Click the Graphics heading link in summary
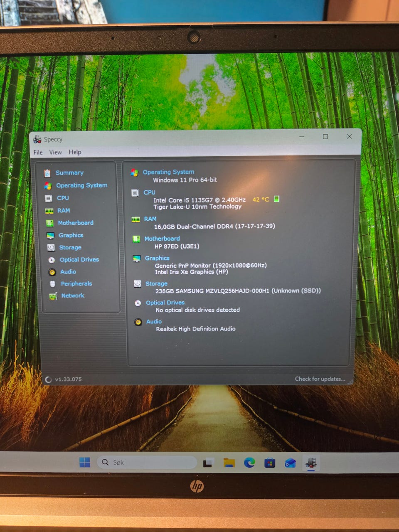 pos(157,258)
